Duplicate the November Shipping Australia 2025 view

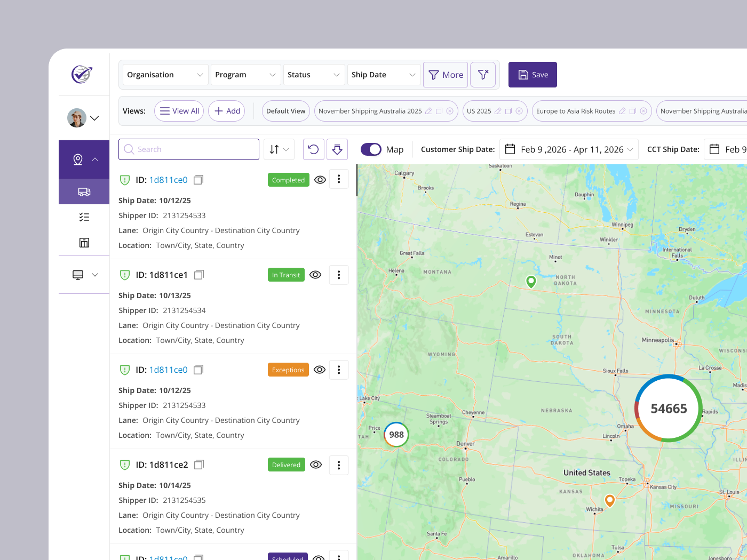(x=439, y=111)
